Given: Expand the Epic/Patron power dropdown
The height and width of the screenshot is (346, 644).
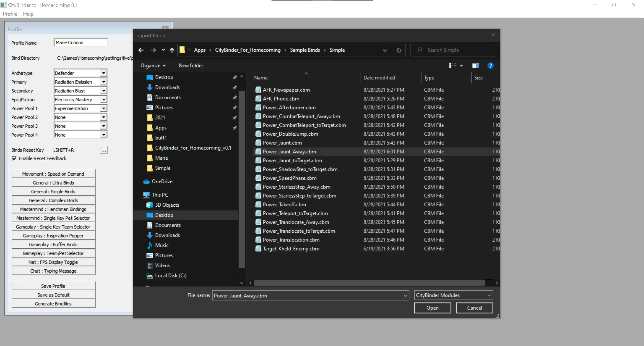Looking at the screenshot, I should coord(103,99).
